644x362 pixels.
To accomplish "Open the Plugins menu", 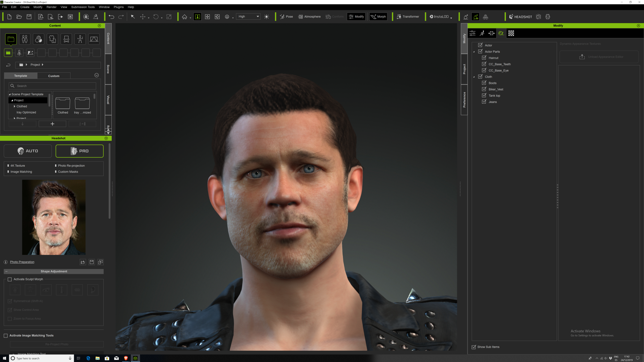I will pos(118,7).
